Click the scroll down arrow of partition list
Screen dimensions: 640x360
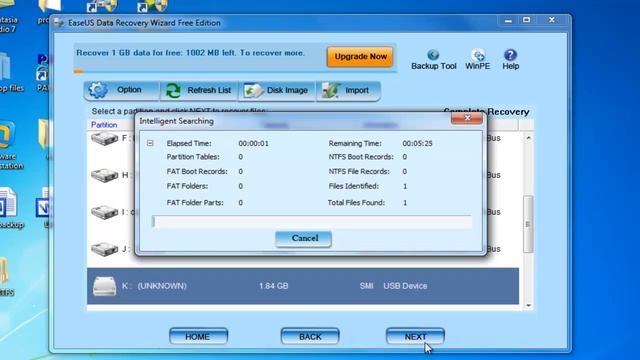[529, 305]
